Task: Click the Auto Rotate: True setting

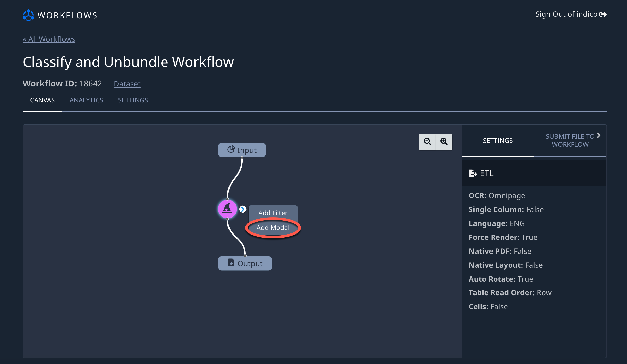Action: [501, 279]
